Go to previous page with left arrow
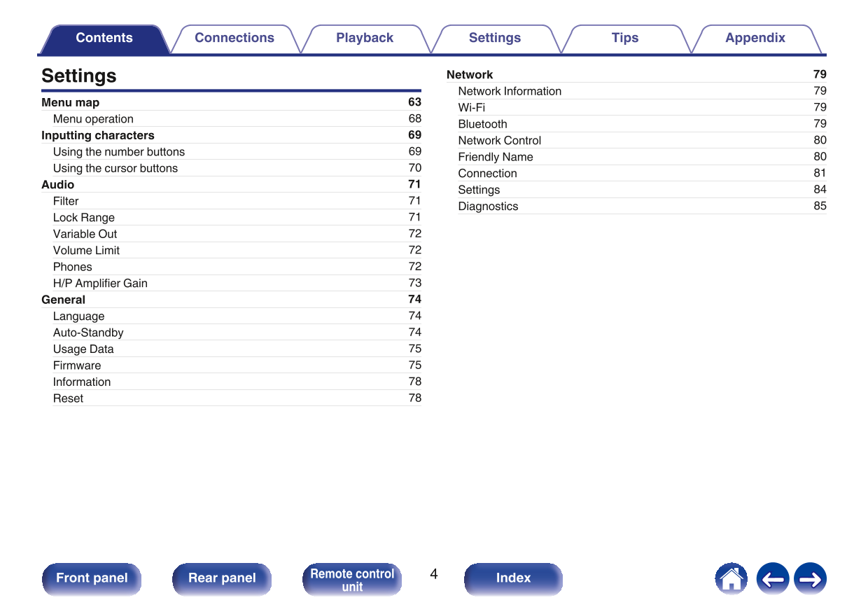The height and width of the screenshot is (612, 868). click(x=772, y=579)
